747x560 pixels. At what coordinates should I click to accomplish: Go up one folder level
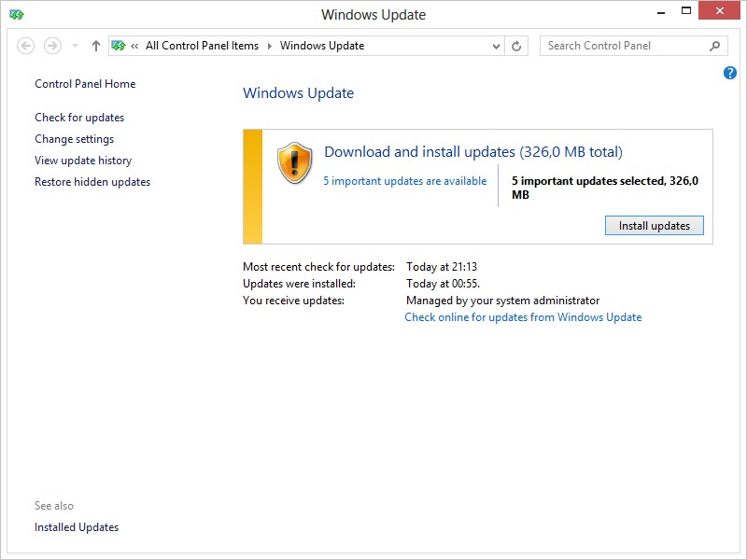click(x=96, y=46)
